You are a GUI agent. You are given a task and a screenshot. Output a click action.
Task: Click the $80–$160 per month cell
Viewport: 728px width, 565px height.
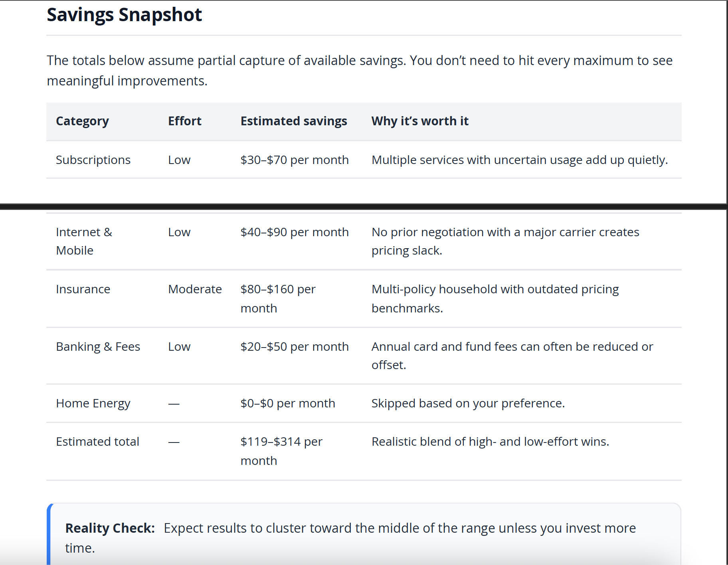coord(278,298)
